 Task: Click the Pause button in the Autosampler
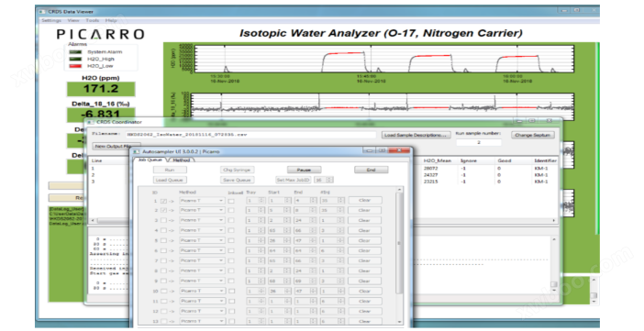pyautogui.click(x=304, y=170)
